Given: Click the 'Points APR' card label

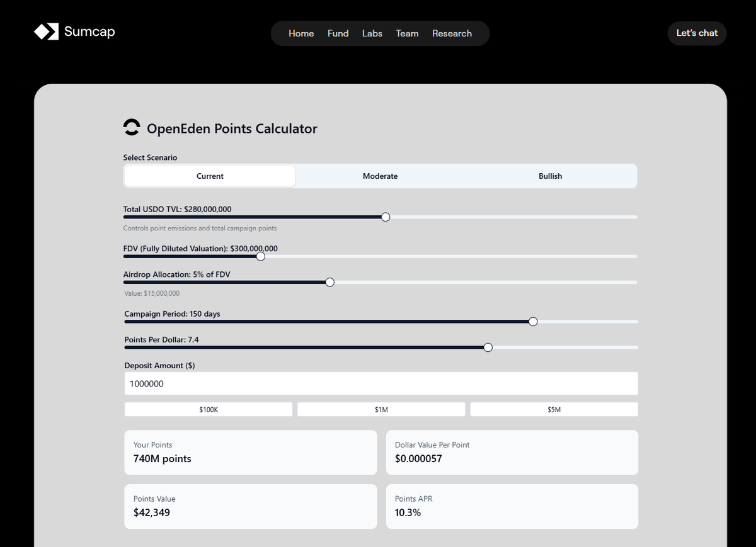Looking at the screenshot, I should pyautogui.click(x=413, y=499).
